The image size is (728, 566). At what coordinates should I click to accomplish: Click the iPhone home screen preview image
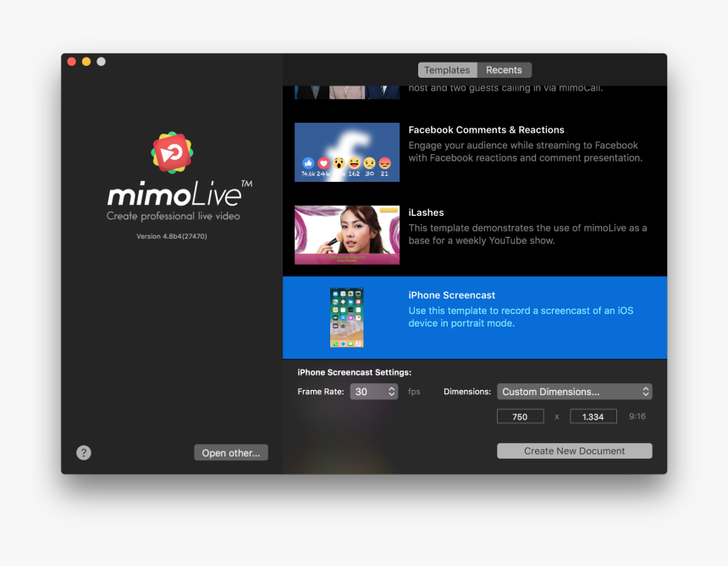pyautogui.click(x=346, y=317)
